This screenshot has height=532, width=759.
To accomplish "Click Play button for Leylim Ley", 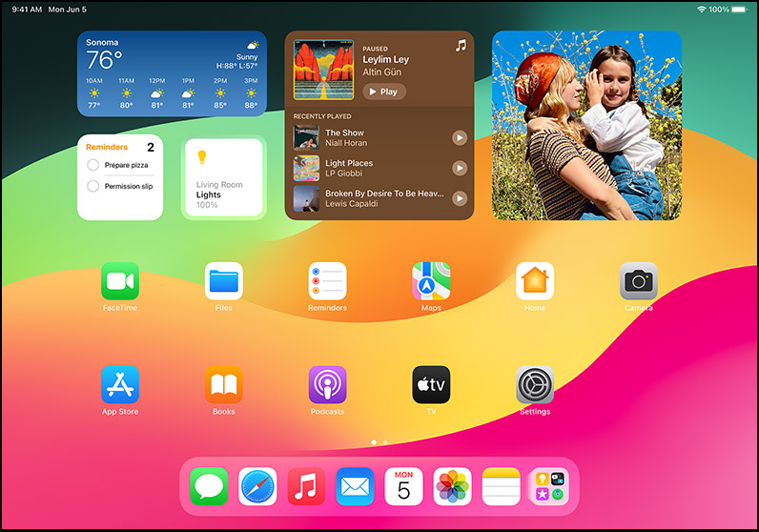I will (384, 92).
